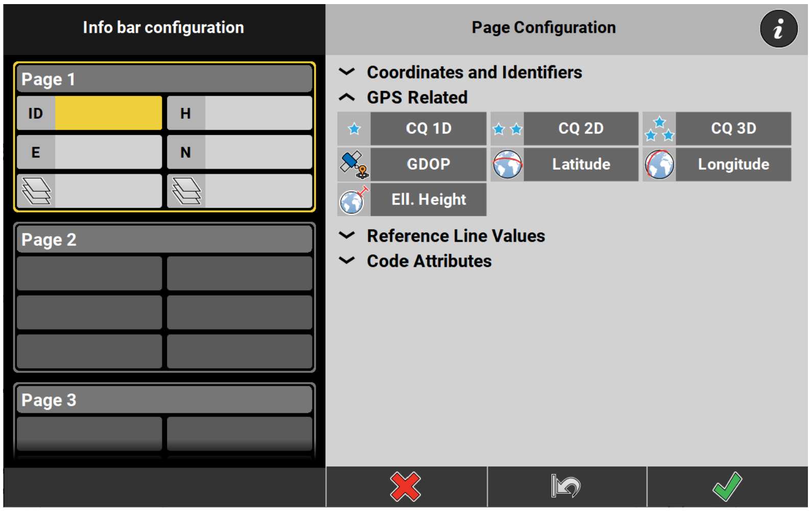Select the Page 2 header

(164, 240)
